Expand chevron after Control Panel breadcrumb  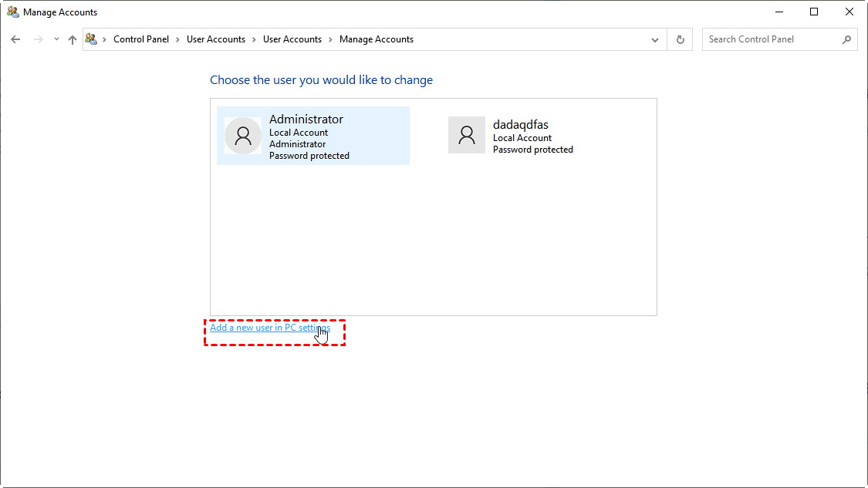(x=177, y=39)
